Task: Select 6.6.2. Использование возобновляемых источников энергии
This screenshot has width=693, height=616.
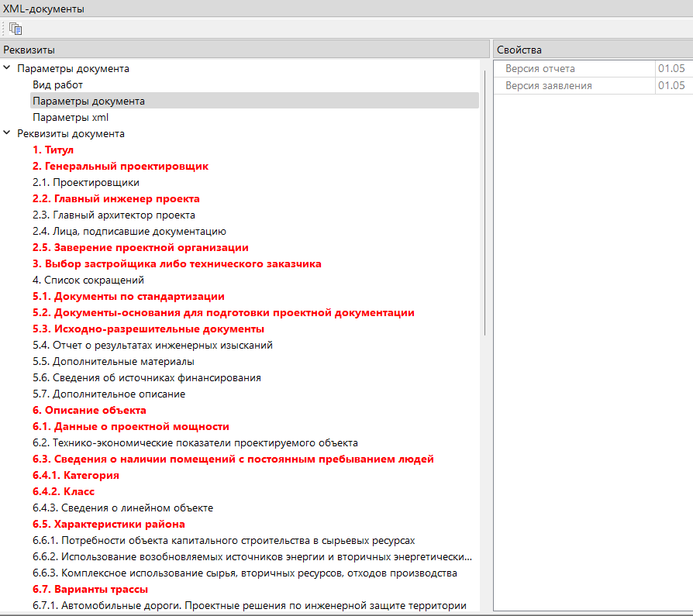Action: coord(253,557)
